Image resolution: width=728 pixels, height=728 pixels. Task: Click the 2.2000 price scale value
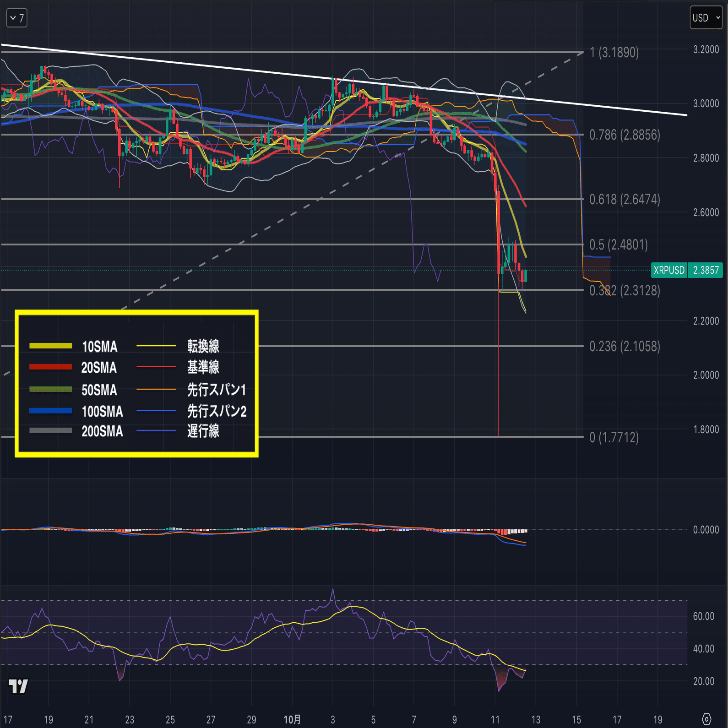706,321
